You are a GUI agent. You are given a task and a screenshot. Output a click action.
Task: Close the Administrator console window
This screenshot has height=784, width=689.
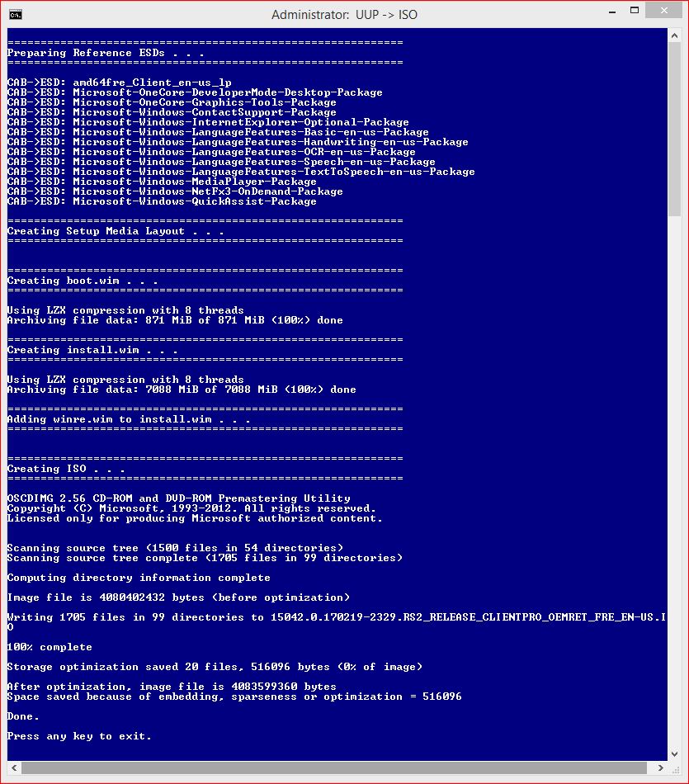point(663,11)
